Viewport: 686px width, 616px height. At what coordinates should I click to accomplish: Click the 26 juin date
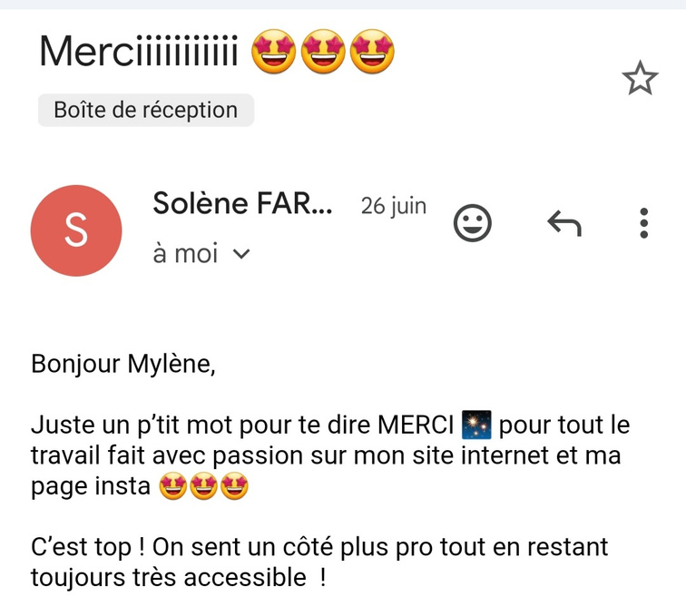(x=393, y=206)
